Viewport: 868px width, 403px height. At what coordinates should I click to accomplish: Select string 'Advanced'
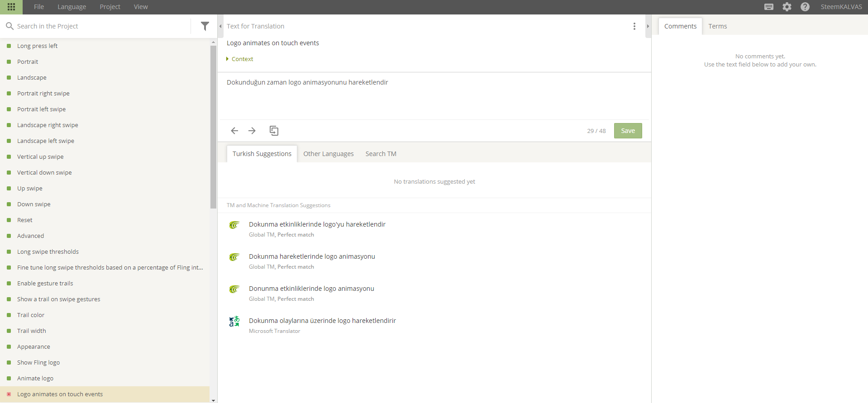pos(105,236)
